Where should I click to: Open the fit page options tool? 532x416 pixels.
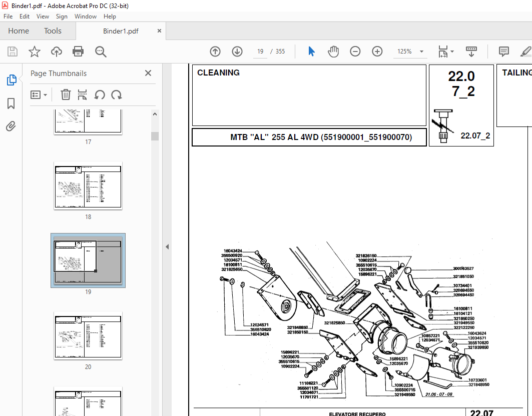point(443,51)
